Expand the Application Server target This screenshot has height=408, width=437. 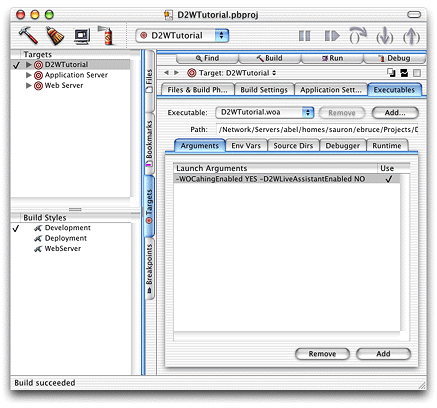pos(29,75)
